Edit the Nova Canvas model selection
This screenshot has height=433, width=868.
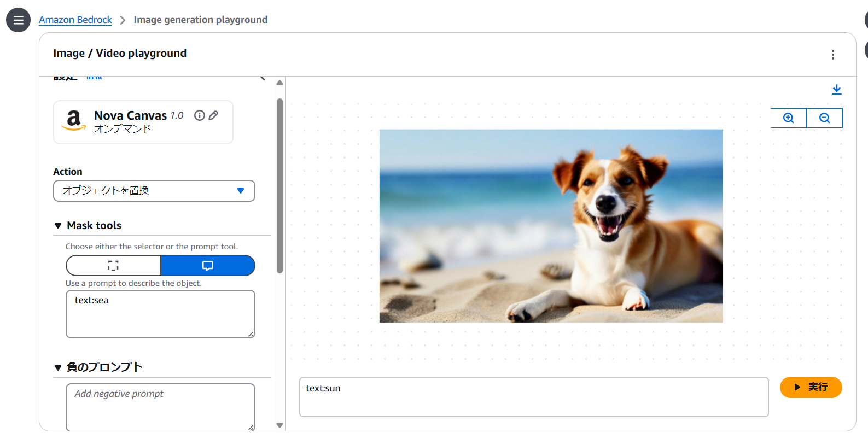click(x=214, y=115)
